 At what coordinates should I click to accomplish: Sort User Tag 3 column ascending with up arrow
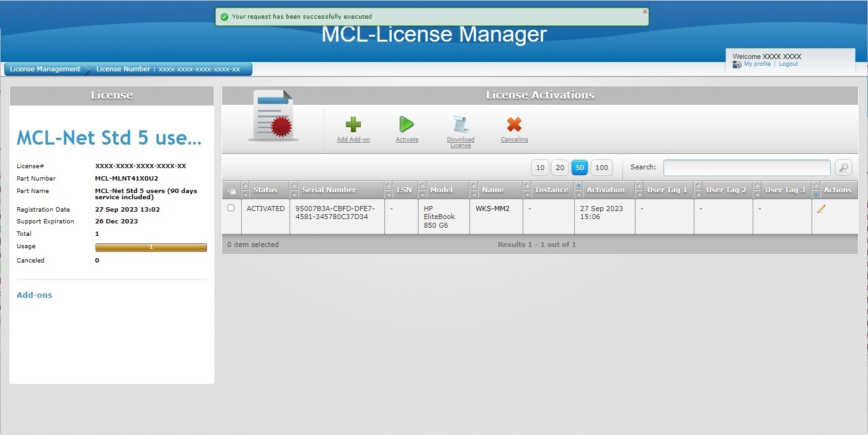pos(757,186)
